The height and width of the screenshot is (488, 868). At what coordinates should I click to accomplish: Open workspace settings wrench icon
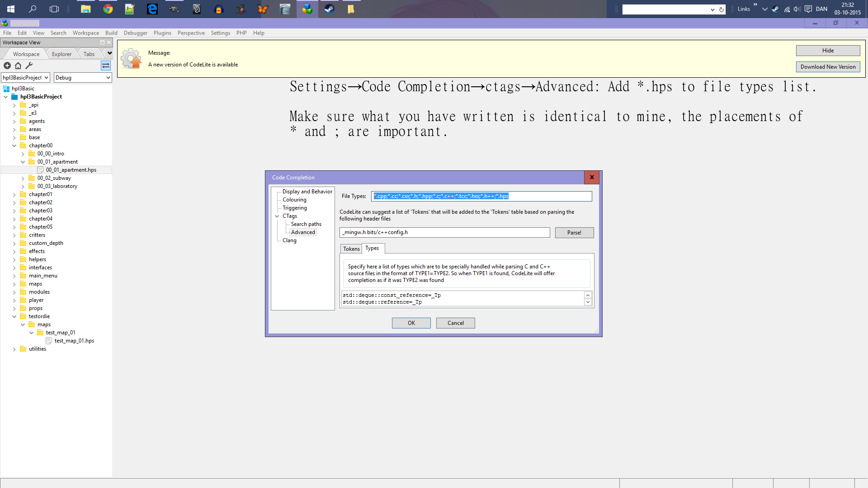[29, 66]
